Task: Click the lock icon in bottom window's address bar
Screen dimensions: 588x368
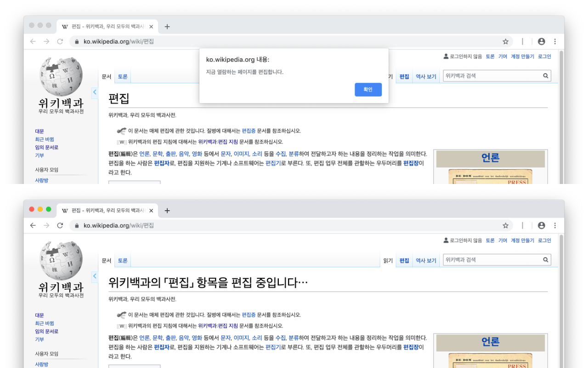Action: 76,225
